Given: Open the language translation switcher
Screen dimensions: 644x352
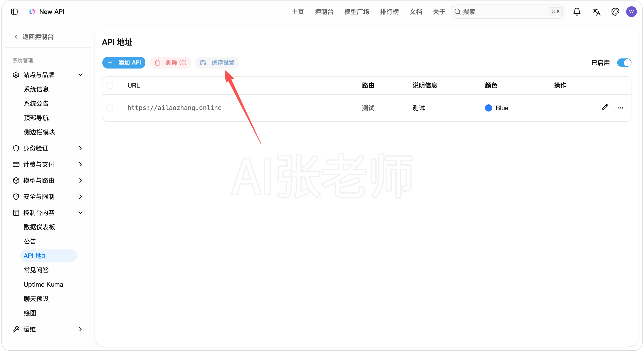Looking at the screenshot, I should [x=597, y=12].
